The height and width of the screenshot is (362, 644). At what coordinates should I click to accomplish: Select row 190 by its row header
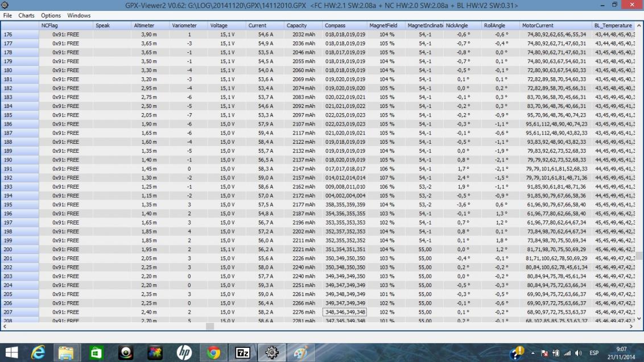[x=19, y=160]
